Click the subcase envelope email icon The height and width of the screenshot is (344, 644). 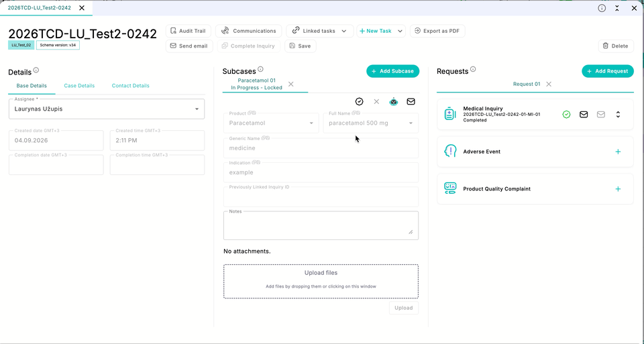(x=411, y=101)
